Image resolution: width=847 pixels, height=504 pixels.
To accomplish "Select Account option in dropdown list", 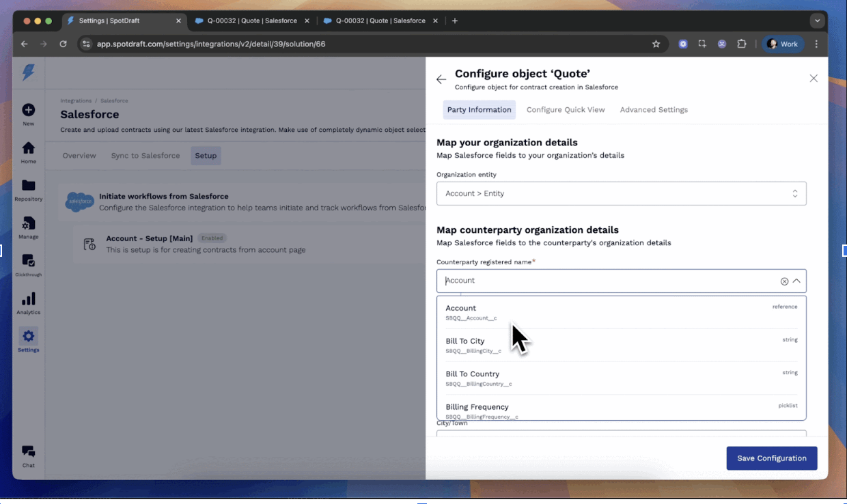I will [622, 312].
